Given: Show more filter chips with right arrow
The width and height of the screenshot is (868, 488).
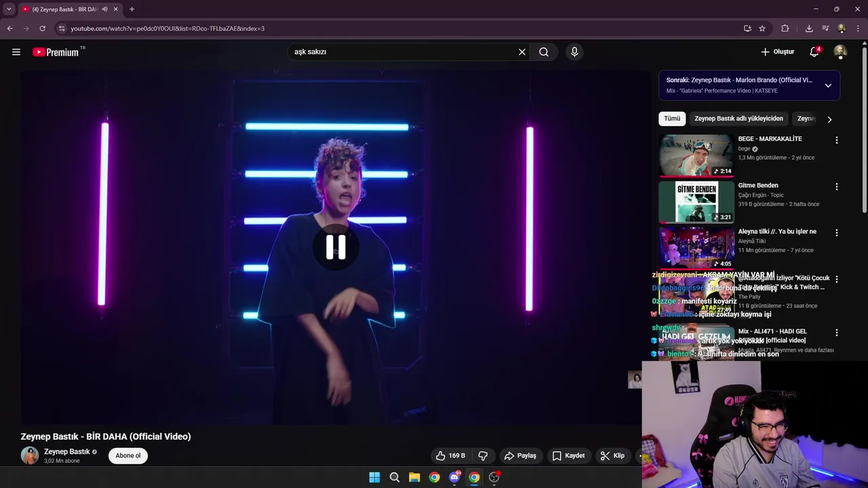Looking at the screenshot, I should (829, 119).
